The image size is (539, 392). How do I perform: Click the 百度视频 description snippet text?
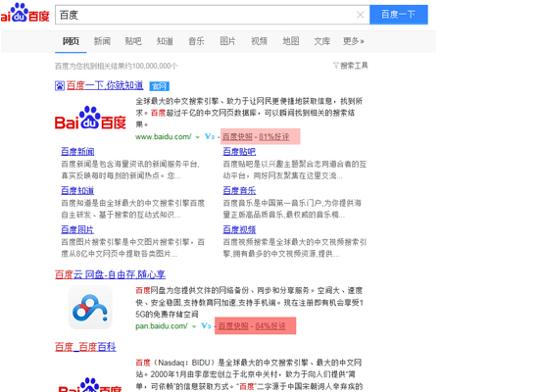point(295,248)
